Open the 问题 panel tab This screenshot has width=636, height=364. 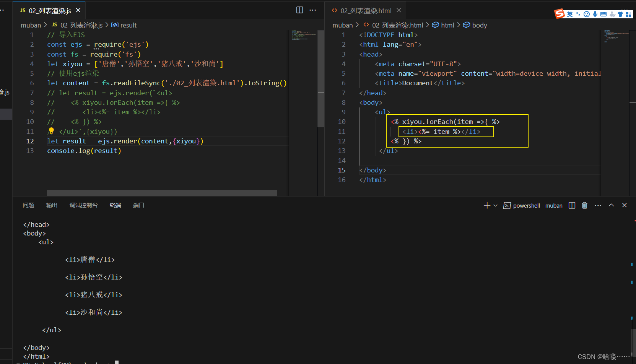tap(28, 205)
